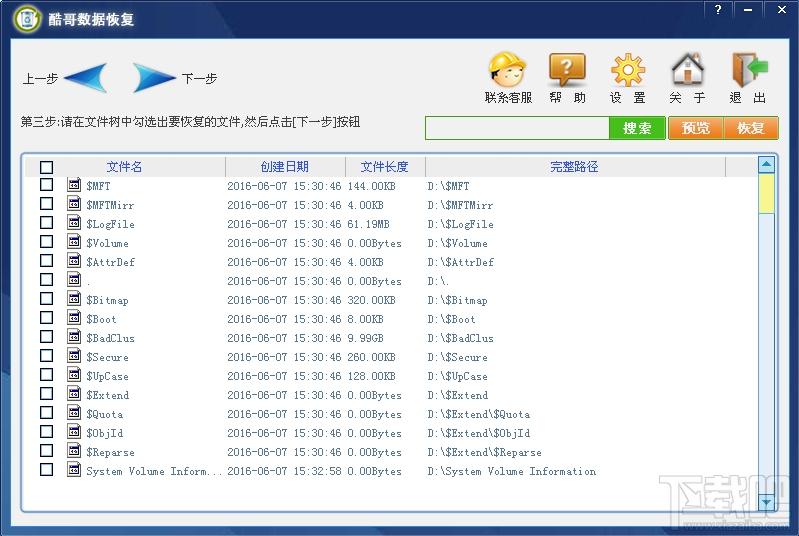
Task: Check the box for $Bitmap
Action: click(46, 298)
